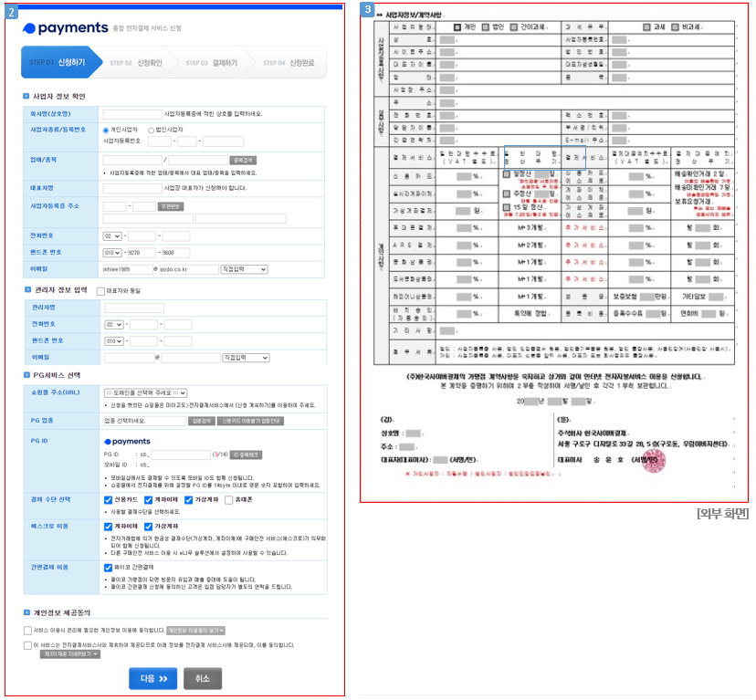Screen dimensions: 756x700
Task: Click the number 2 badge on the application form
Action: (11, 9)
